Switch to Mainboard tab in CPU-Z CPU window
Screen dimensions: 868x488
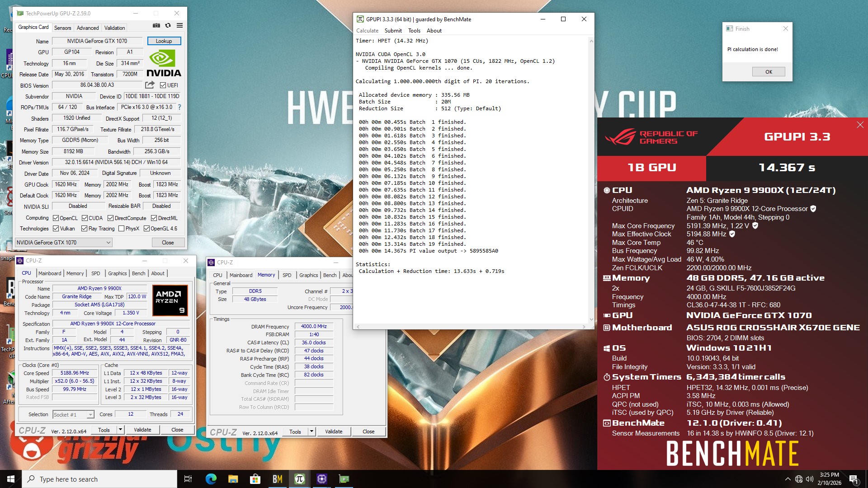point(50,273)
